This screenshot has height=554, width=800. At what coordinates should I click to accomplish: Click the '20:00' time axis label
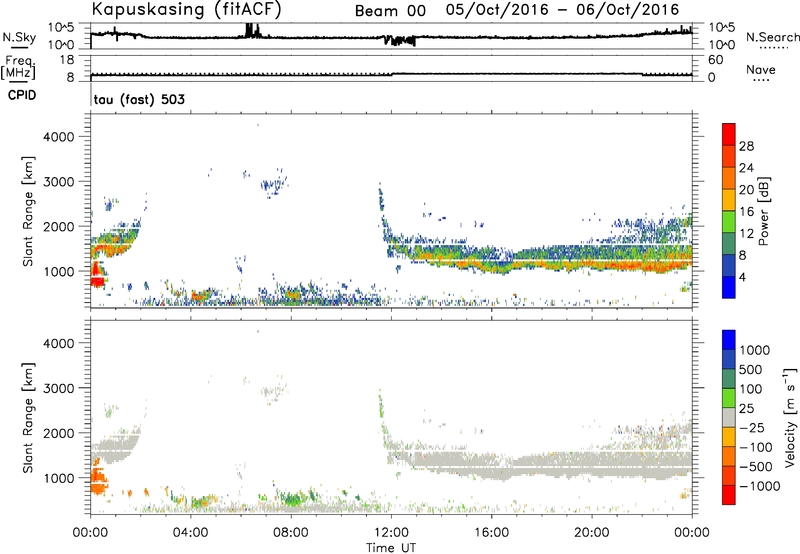pyautogui.click(x=591, y=533)
